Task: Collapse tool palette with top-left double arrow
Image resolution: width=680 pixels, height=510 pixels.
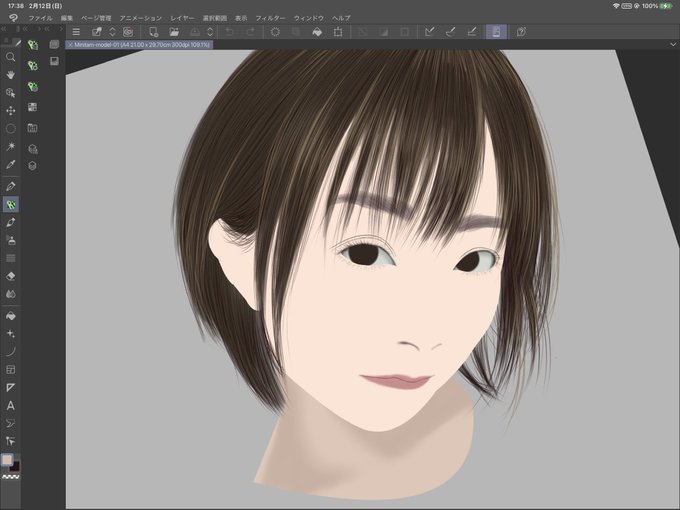Action: pyautogui.click(x=3, y=29)
